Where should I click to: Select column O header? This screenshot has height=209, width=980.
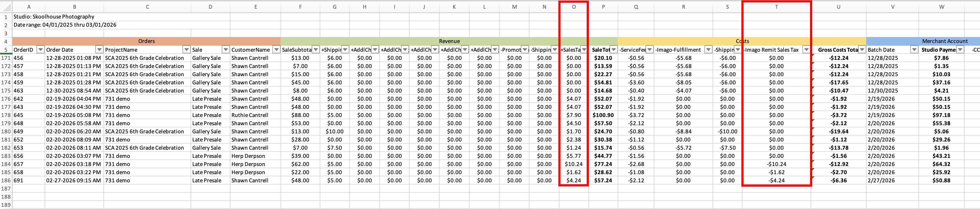pyautogui.click(x=574, y=7)
